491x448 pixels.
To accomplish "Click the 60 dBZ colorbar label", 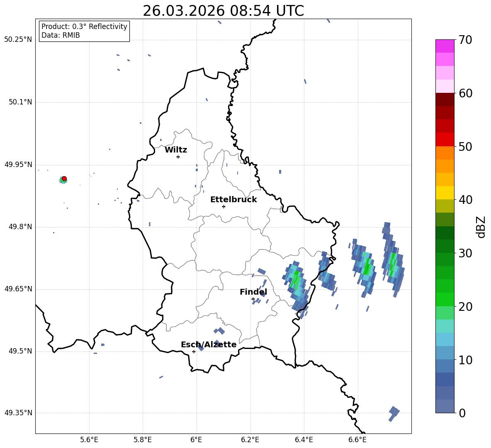I will pyautogui.click(x=465, y=93).
